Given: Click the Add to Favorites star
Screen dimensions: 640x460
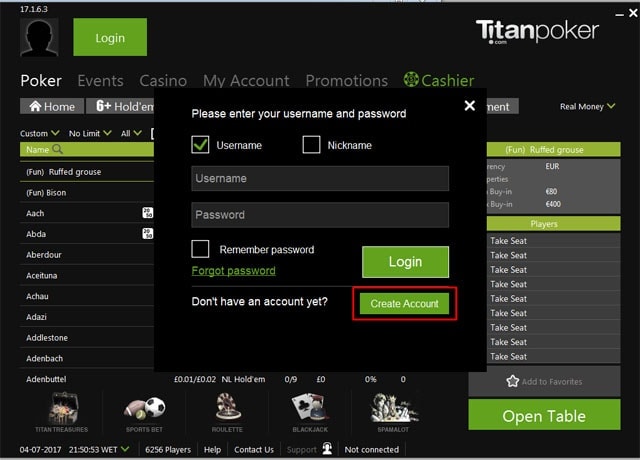Looking at the screenshot, I should coord(513,381).
